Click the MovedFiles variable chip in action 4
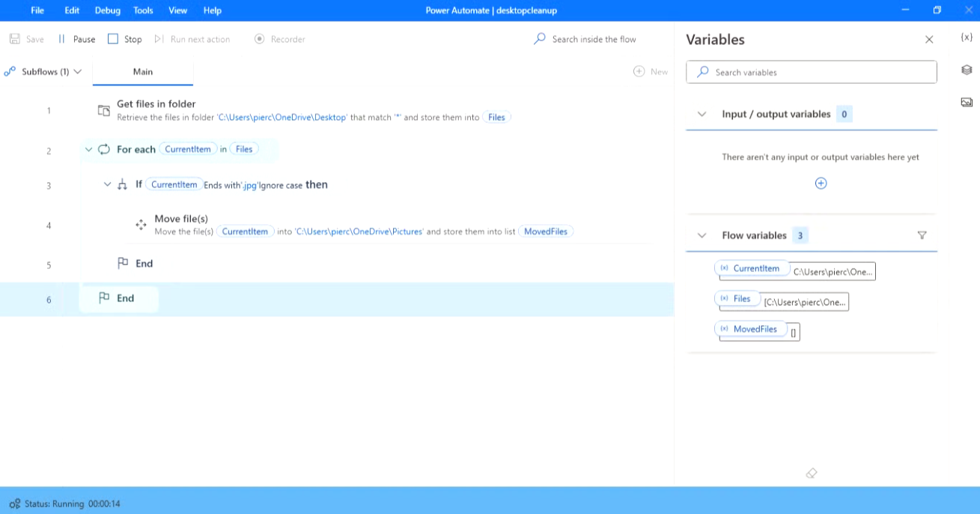Viewport: 980px width, 514px height. click(x=546, y=232)
